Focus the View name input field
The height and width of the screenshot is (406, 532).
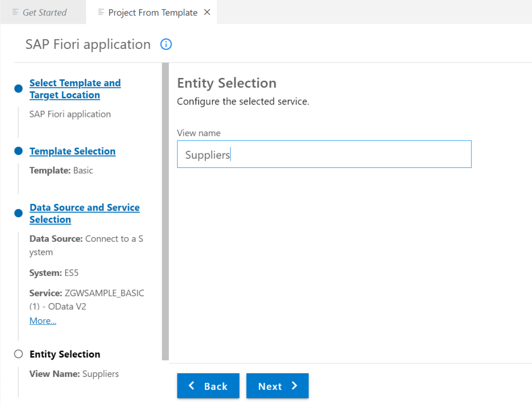point(324,154)
